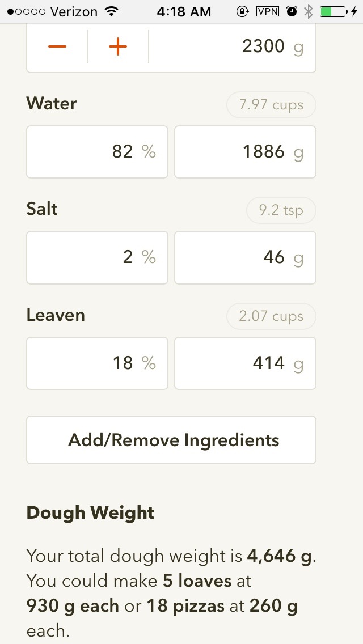
Task: Edit leaven percentage field showing 18
Action: pos(98,363)
